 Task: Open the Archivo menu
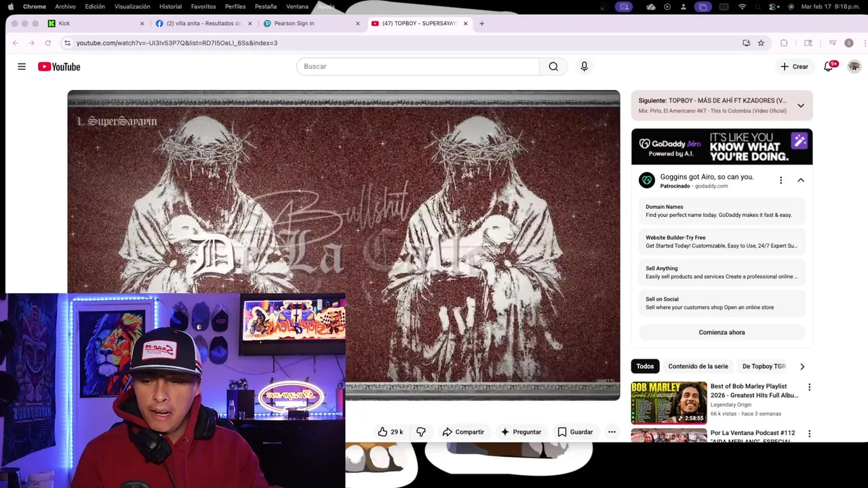click(x=65, y=7)
